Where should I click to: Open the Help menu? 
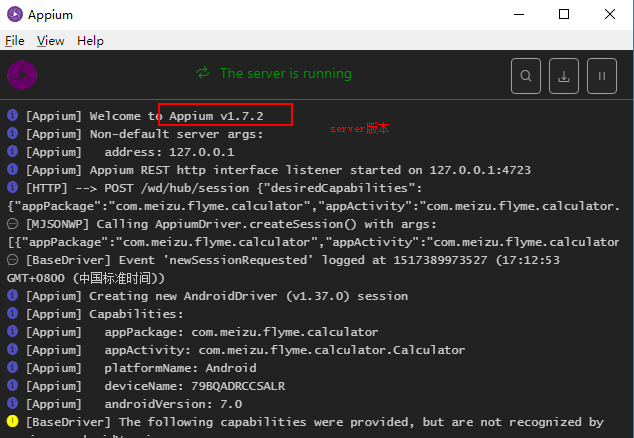pyautogui.click(x=91, y=41)
